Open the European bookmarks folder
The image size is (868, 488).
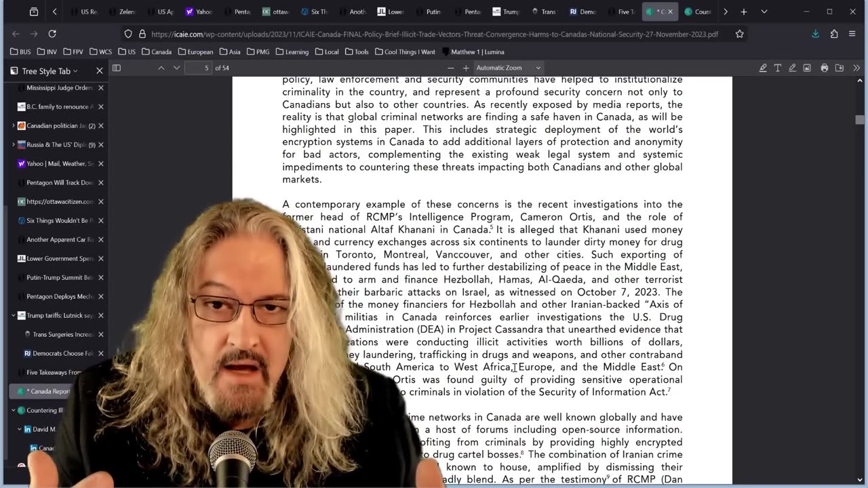click(195, 52)
